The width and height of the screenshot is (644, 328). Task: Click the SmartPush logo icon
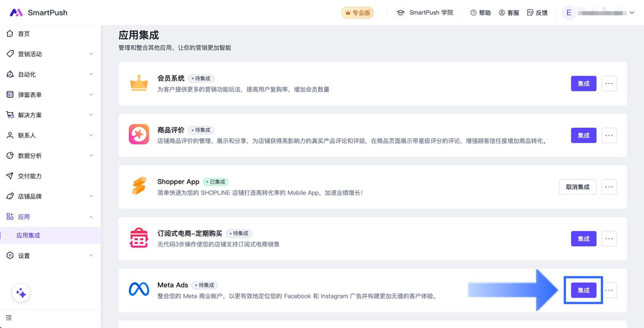(16, 12)
